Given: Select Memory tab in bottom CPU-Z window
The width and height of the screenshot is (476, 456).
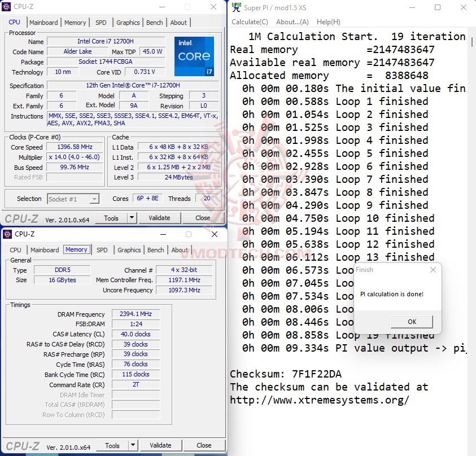Looking at the screenshot, I should point(76,249).
